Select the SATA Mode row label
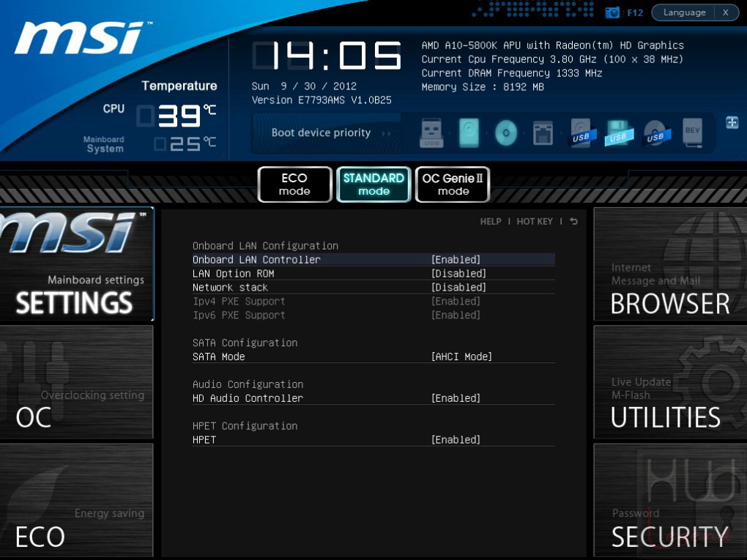 219,356
